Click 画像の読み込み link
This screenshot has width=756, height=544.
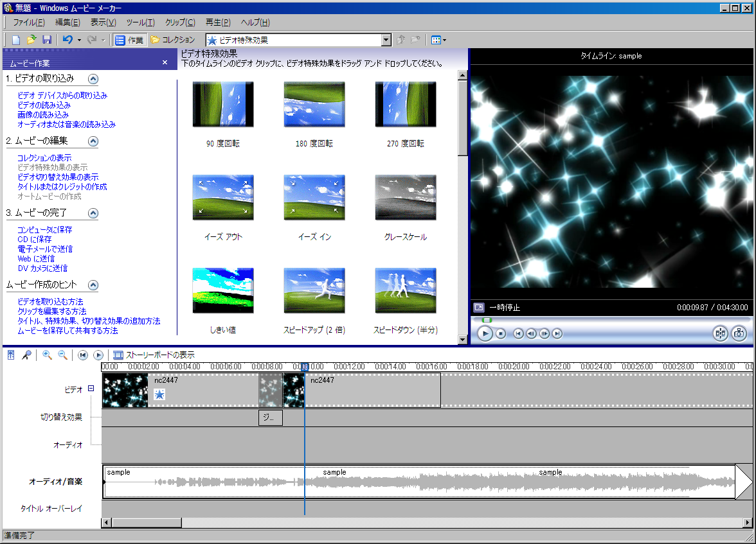coord(43,115)
